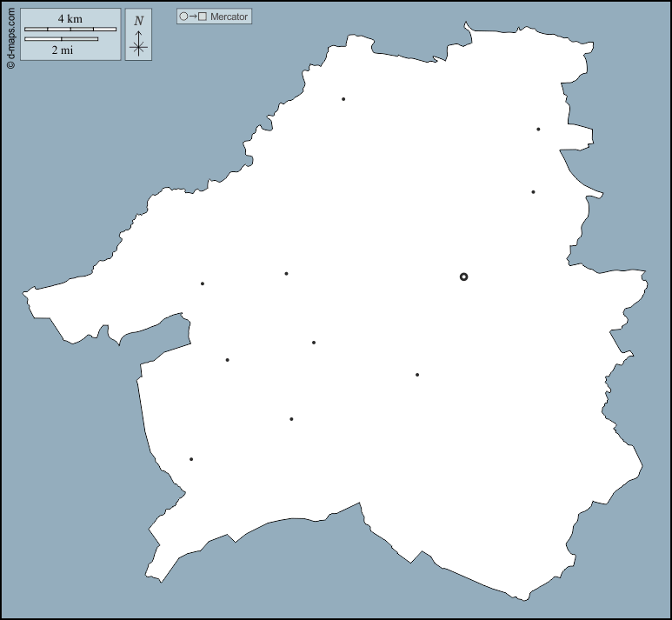Click the kilometre scale bar
Viewport: 672px width, 620px height.
70,30
